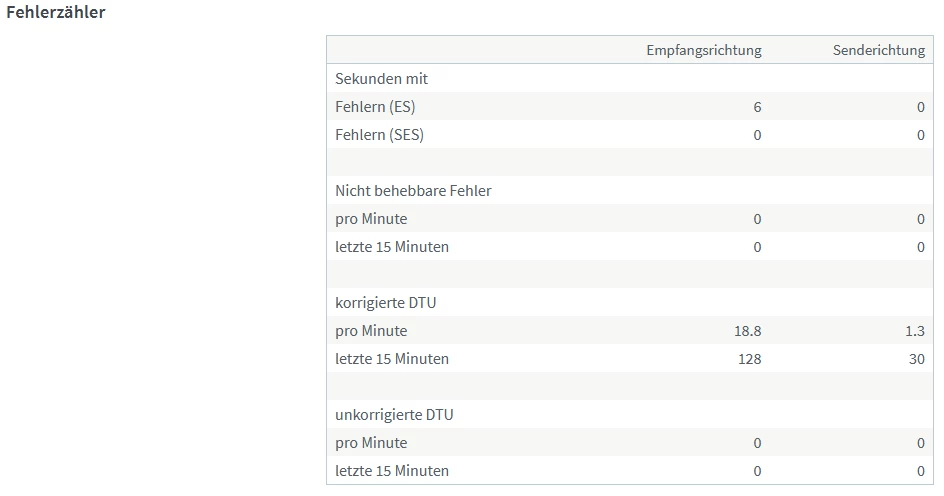The height and width of the screenshot is (496, 944).
Task: Select the ES Empfangsrichtung value 6
Action: [757, 107]
